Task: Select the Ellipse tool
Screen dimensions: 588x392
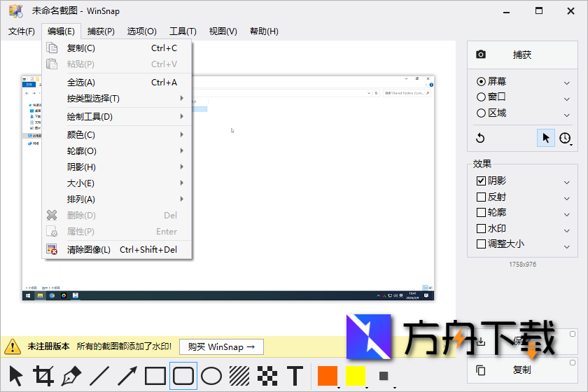Action: pyautogui.click(x=211, y=376)
